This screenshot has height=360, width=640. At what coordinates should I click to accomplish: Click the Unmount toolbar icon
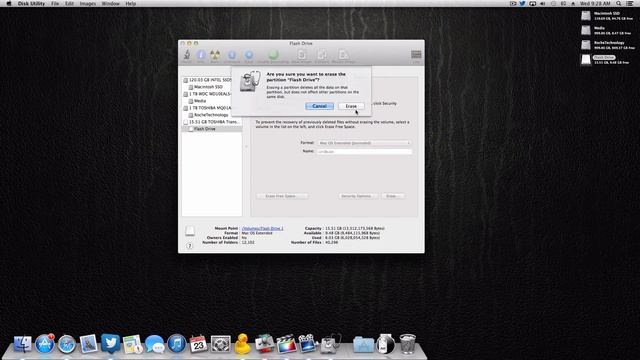click(x=232, y=55)
